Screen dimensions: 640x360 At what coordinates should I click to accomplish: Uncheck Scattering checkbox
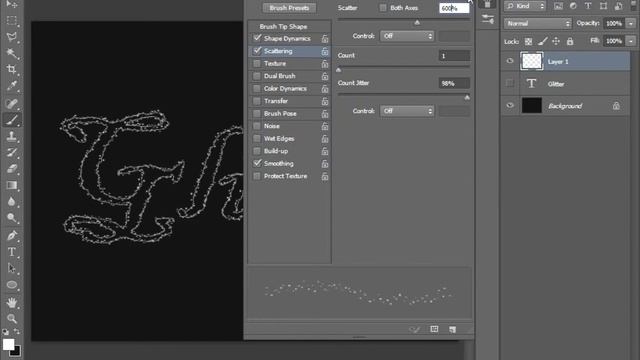point(257,51)
